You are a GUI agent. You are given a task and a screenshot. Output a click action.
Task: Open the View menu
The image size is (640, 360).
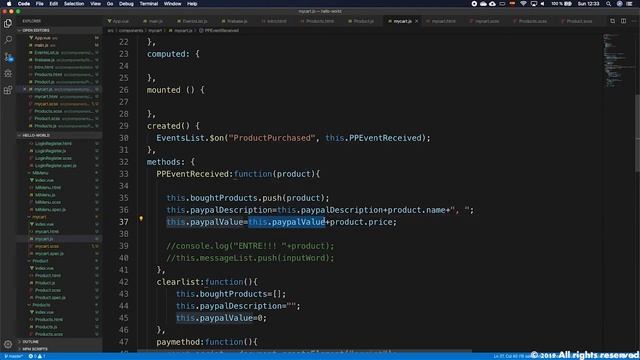point(95,4)
